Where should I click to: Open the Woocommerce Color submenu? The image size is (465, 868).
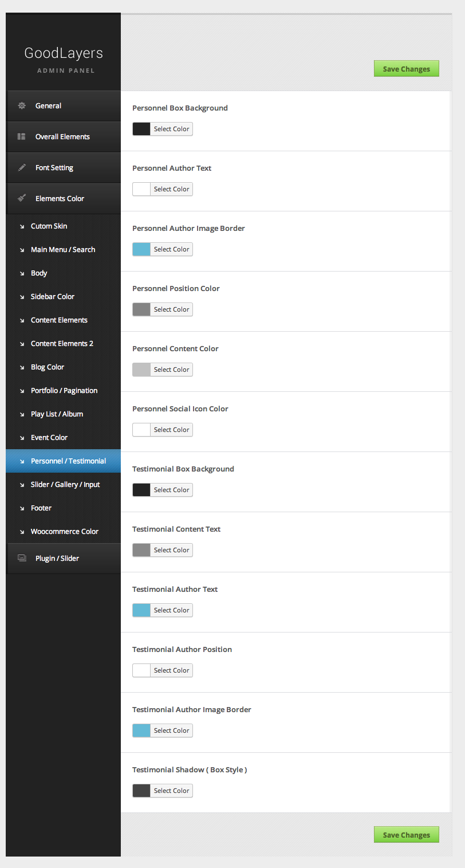tap(65, 532)
